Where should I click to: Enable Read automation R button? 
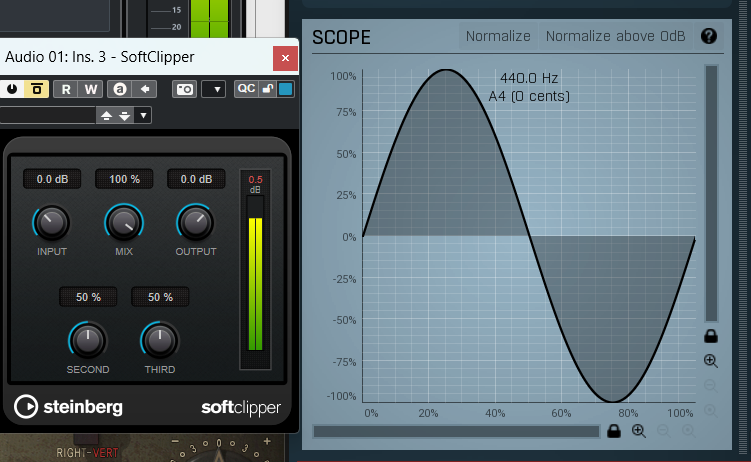coord(66,89)
